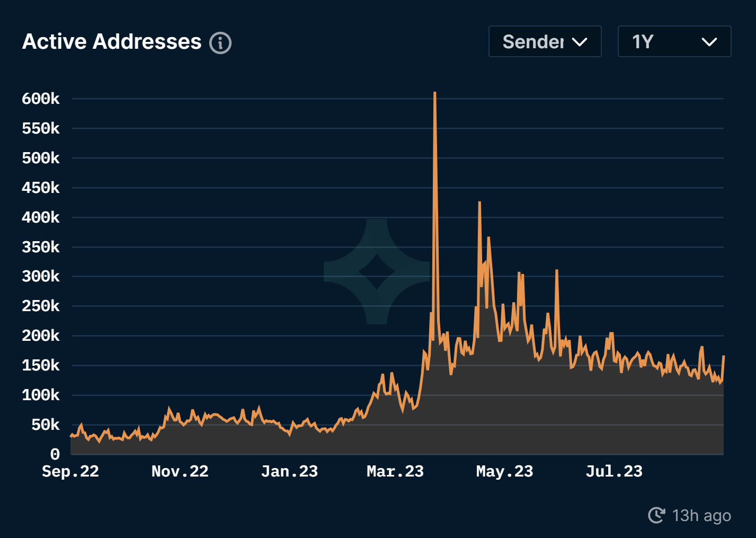Click the info icon beside Active Addresses
The image size is (756, 538).
pos(220,43)
